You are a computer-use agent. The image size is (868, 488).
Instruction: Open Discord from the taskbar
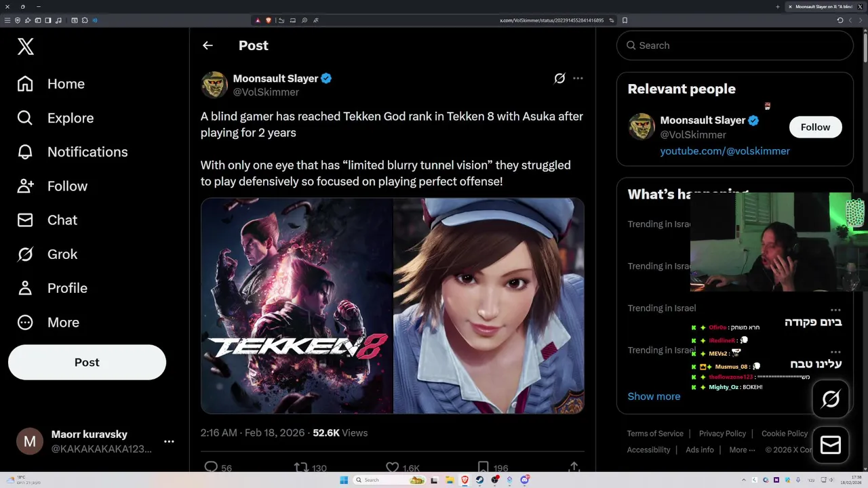click(524, 480)
